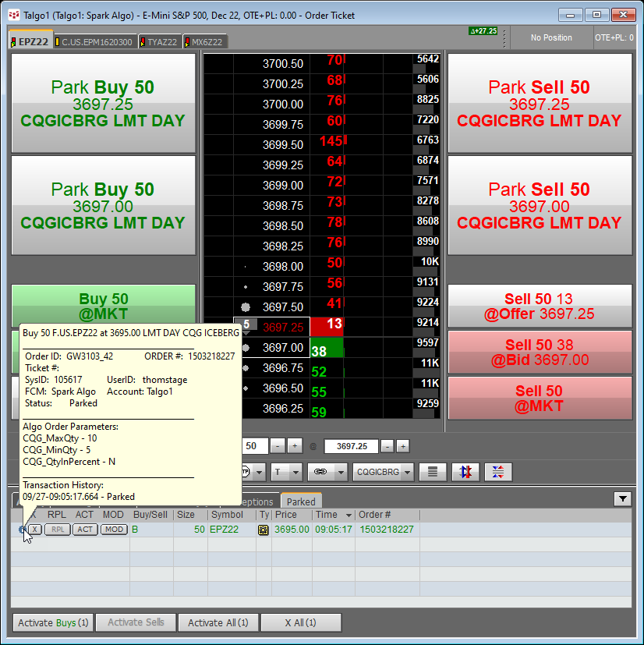The width and height of the screenshot is (644, 645).
Task: Switch to the TYAZ22 symbol tab
Action: (161, 41)
